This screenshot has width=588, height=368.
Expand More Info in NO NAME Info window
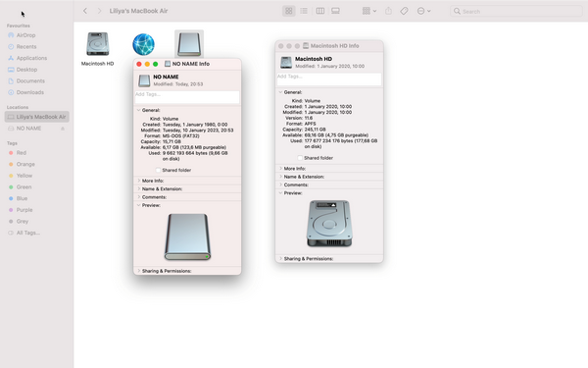pos(139,181)
